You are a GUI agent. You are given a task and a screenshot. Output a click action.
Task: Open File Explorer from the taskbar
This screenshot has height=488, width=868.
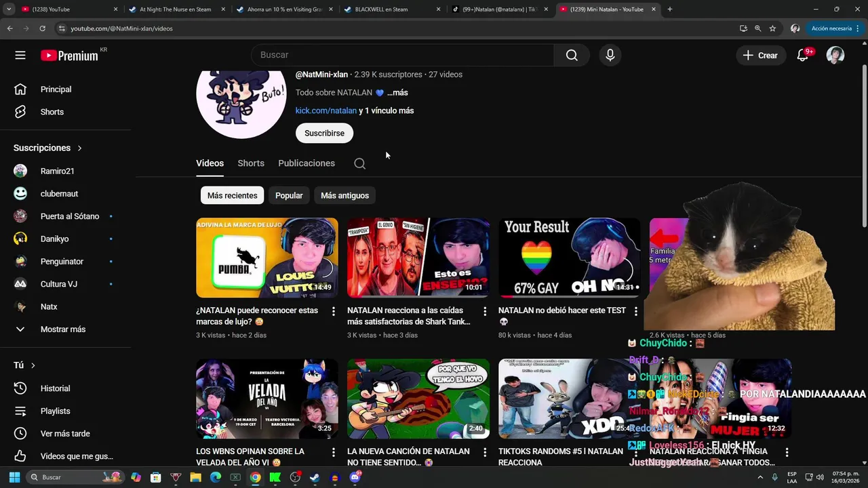click(x=195, y=477)
